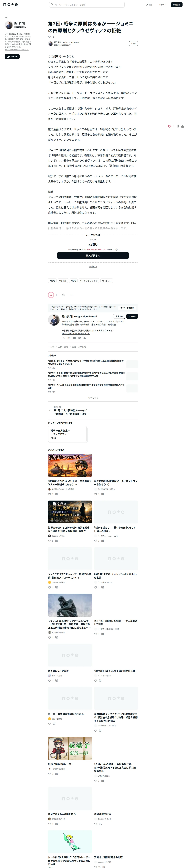The width and height of the screenshot is (186, 868).
Task: Select the #クラウゼヴィッツ hashtag
Action: click(x=89, y=281)
